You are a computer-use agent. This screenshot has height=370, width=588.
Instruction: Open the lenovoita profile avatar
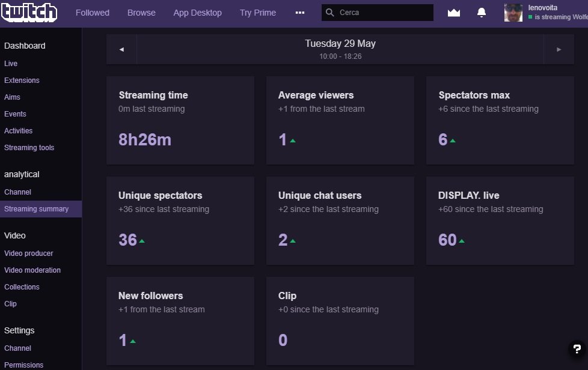click(x=513, y=13)
